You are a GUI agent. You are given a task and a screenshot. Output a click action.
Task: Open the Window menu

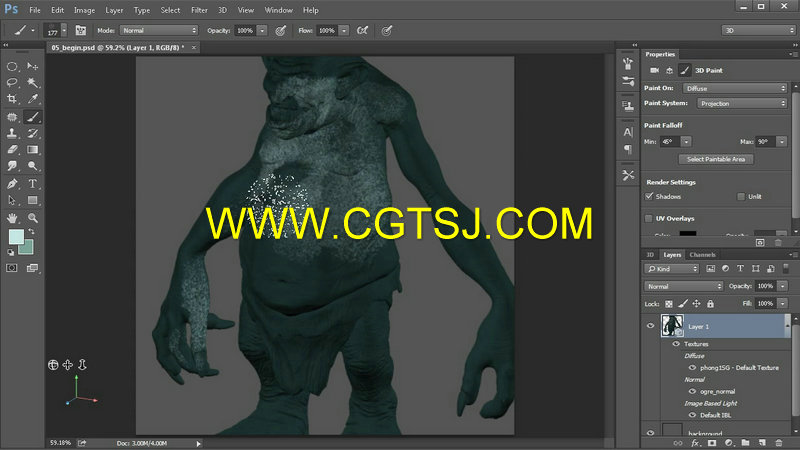(279, 10)
